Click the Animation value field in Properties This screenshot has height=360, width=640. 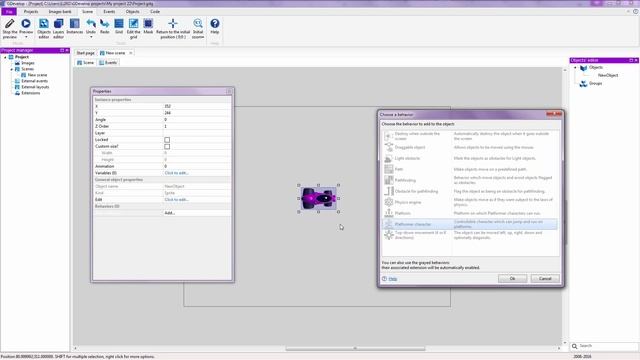pyautogui.click(x=197, y=166)
